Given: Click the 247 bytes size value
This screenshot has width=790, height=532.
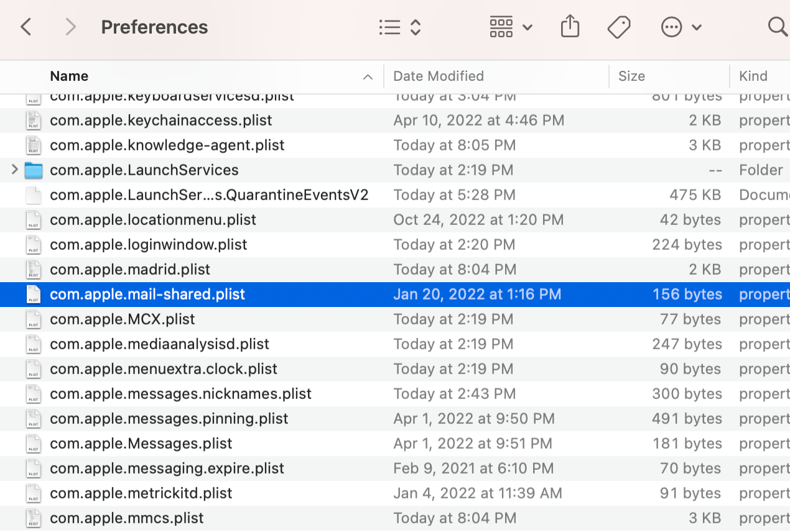Looking at the screenshot, I should pyautogui.click(x=687, y=344).
